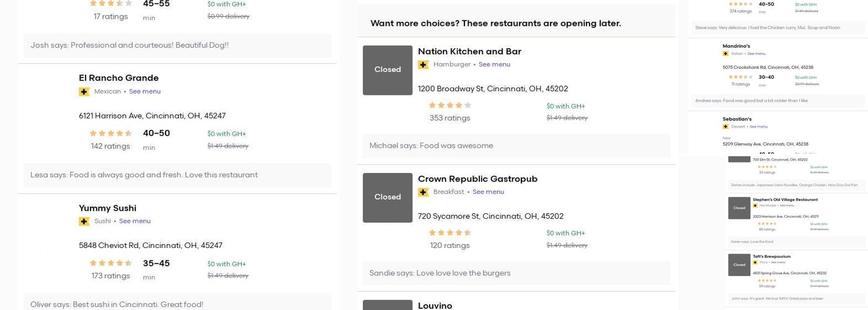
Task: Click the GH+ badge next to Yummy Sushi's cuisine
Action: coord(84,221)
